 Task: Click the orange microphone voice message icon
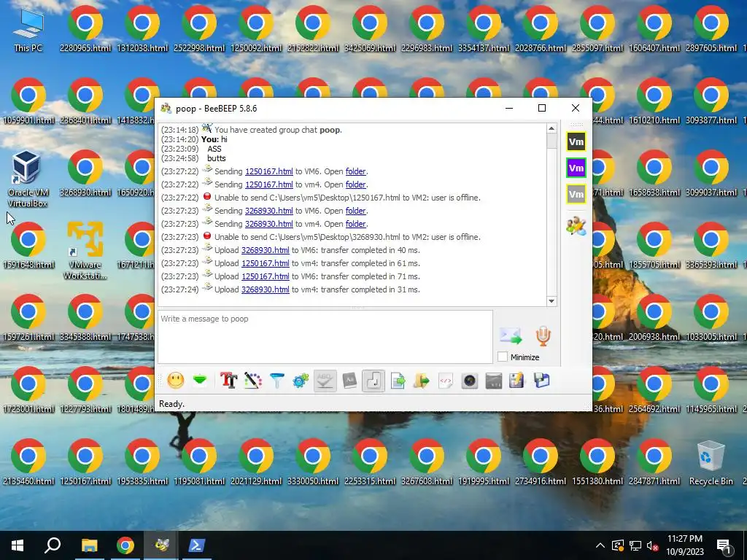click(x=543, y=335)
